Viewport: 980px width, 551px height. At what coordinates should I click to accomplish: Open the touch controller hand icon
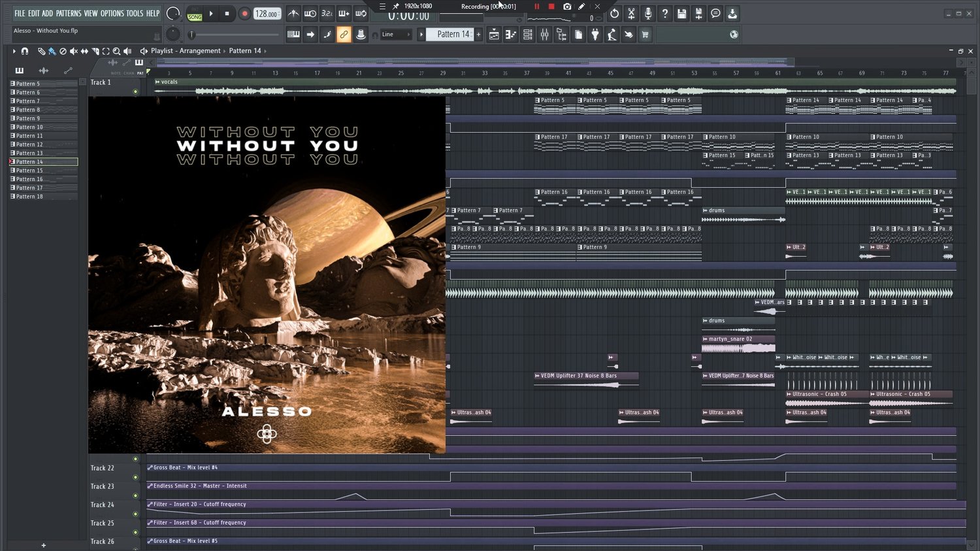pos(629,35)
